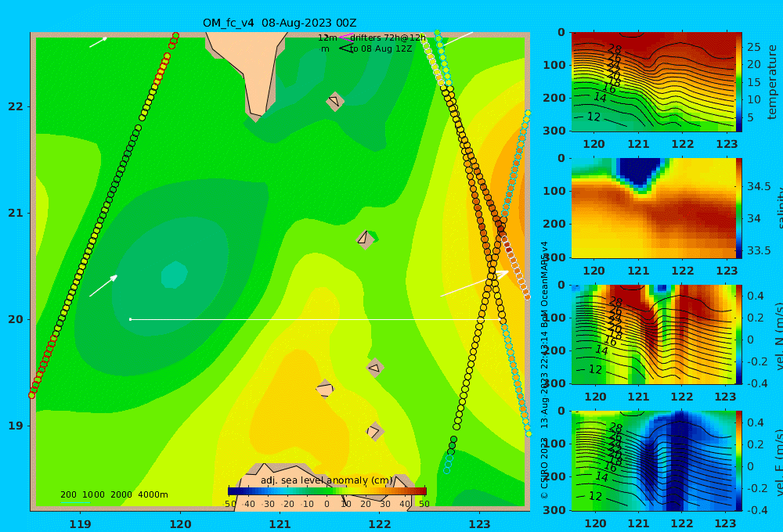783x532 pixels.
Task: Click the longitude tick label 119 on the main map
Action: pyautogui.click(x=81, y=524)
